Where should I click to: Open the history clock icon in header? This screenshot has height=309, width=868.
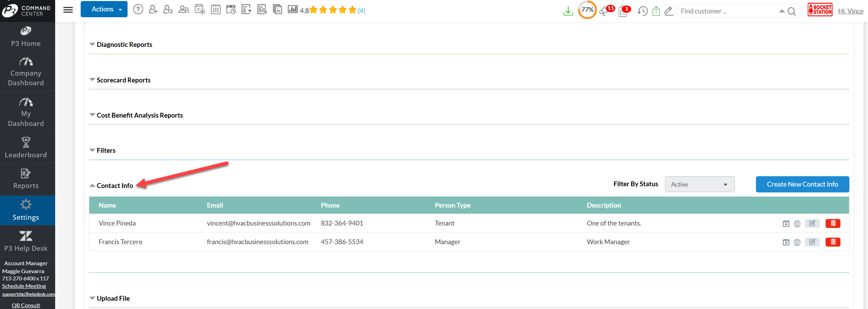point(642,11)
